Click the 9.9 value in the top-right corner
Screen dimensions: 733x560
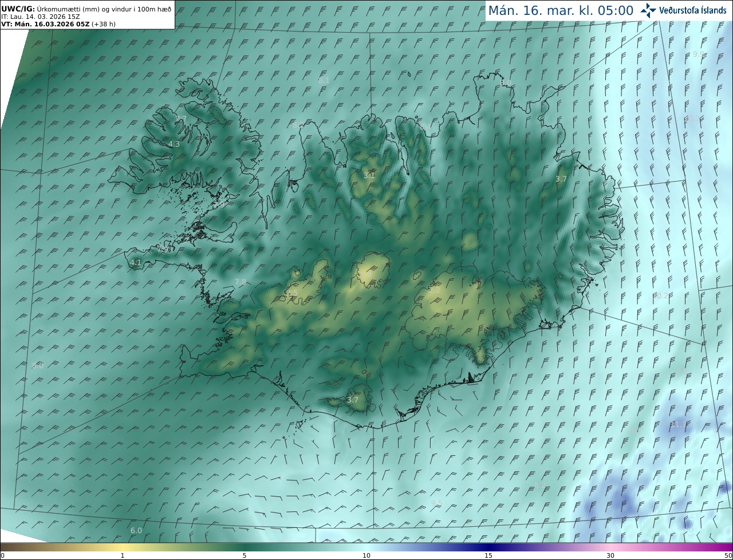click(x=699, y=54)
